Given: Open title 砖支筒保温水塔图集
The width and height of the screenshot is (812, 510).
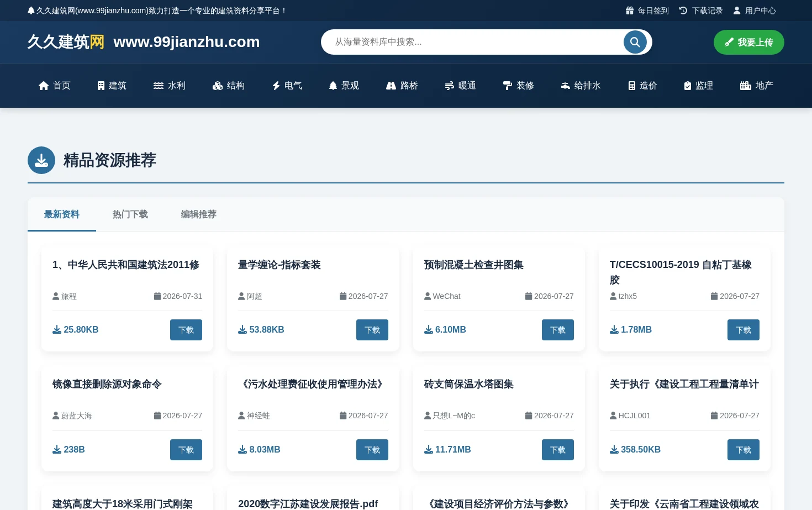Looking at the screenshot, I should click(x=469, y=385).
